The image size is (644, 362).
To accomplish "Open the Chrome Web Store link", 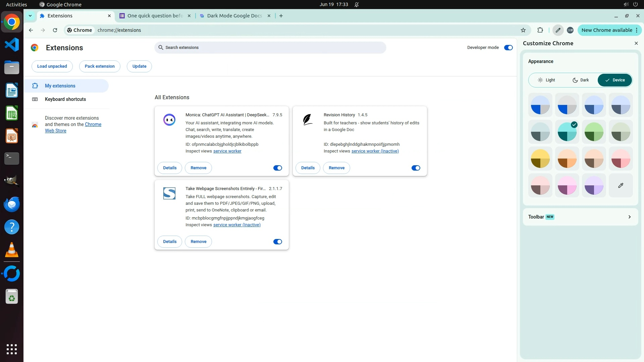I will click(93, 124).
